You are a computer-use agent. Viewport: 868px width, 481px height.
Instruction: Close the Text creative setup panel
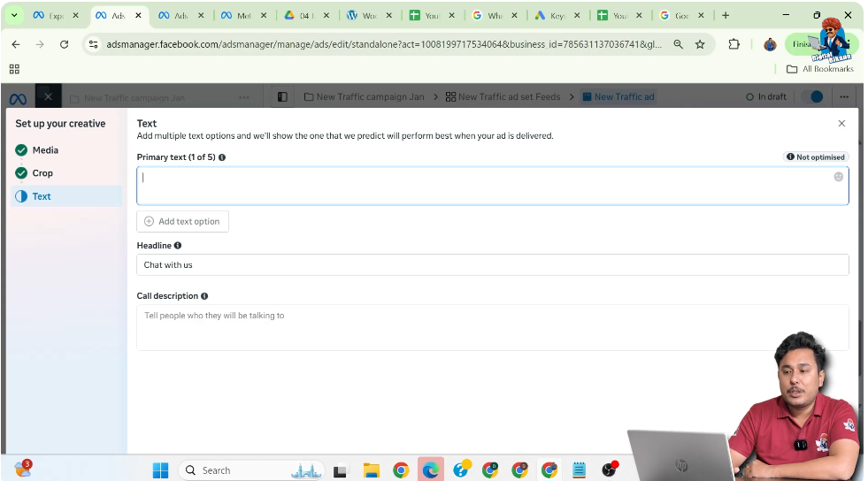click(x=841, y=124)
